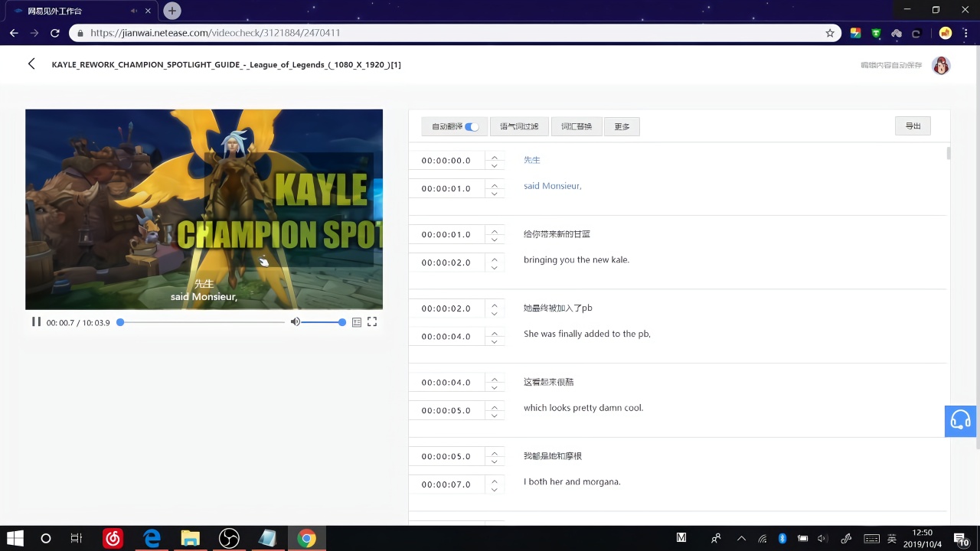
Task: Decrease the first 00:00:05.0 end time
Action: coord(495,415)
